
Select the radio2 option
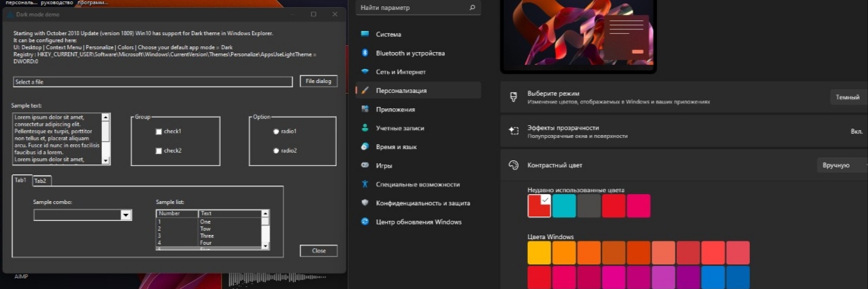(x=276, y=150)
